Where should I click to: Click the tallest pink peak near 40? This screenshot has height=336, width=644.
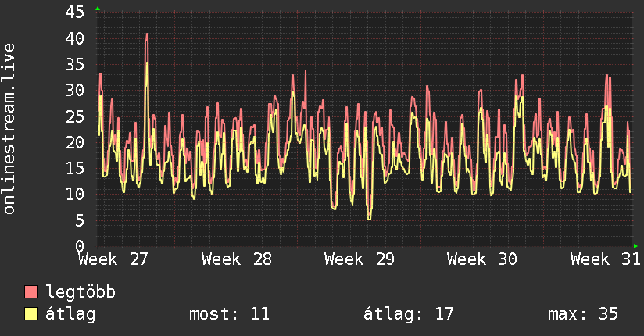(147, 36)
